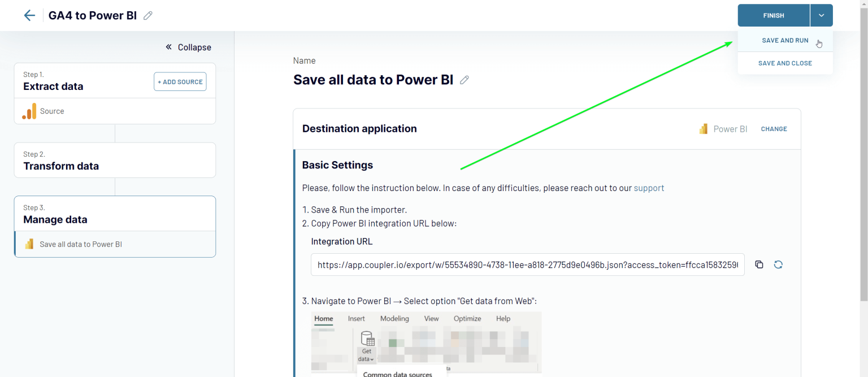
Task: Click the double-chevron Collapse icon
Action: point(168,47)
